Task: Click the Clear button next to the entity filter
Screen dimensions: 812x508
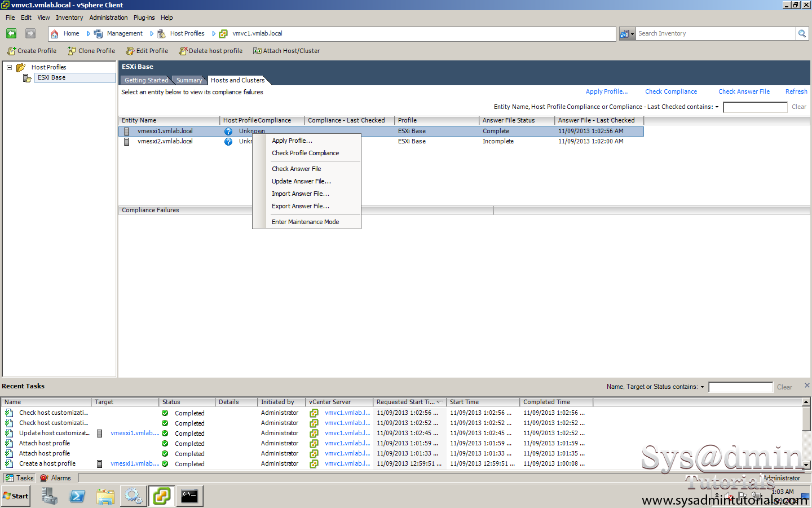Action: [x=798, y=107]
